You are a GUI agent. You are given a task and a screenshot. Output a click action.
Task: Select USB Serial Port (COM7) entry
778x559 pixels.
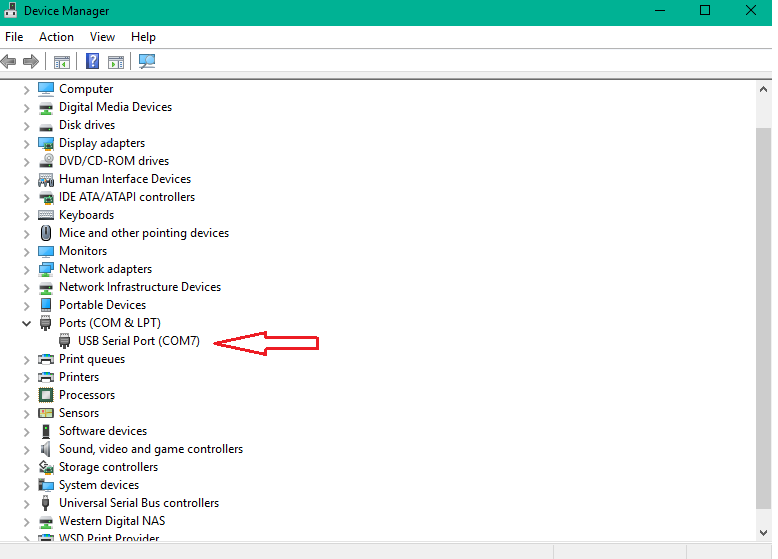point(139,341)
